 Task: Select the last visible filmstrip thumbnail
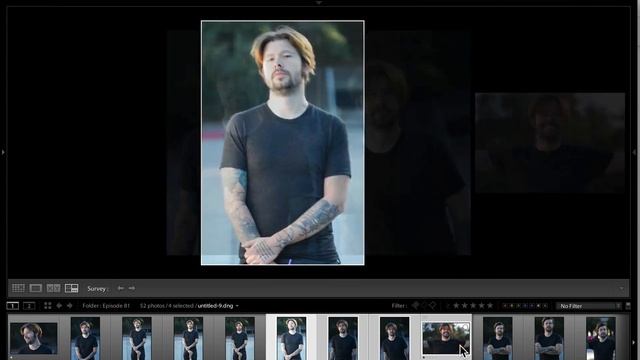click(600, 338)
